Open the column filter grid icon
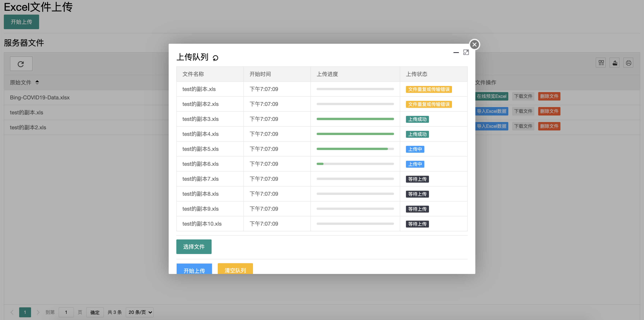644x320 pixels. (601, 63)
